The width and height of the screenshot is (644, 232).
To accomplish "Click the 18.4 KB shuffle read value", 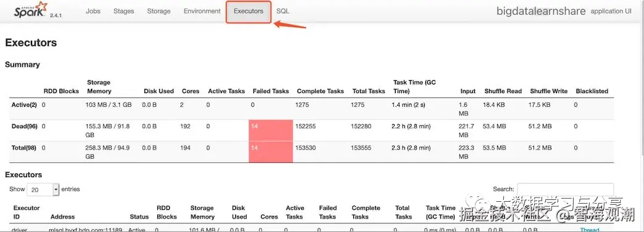I will tap(494, 104).
